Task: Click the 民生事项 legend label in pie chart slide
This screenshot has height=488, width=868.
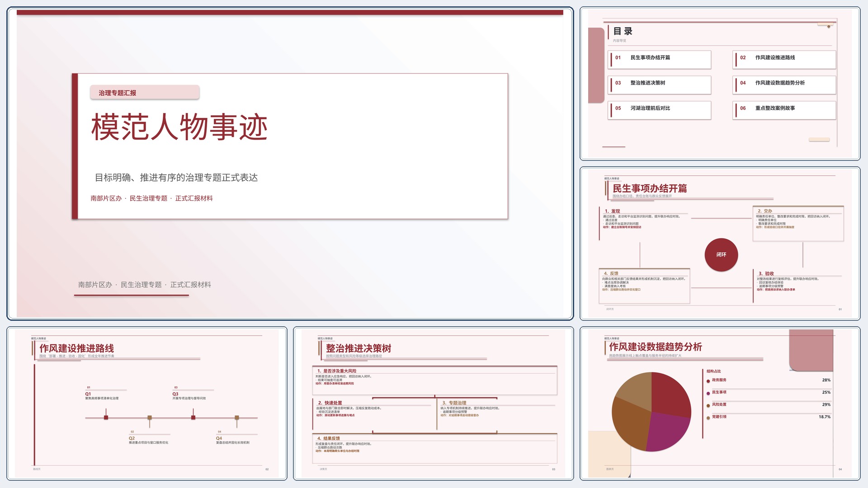Action: click(x=719, y=392)
